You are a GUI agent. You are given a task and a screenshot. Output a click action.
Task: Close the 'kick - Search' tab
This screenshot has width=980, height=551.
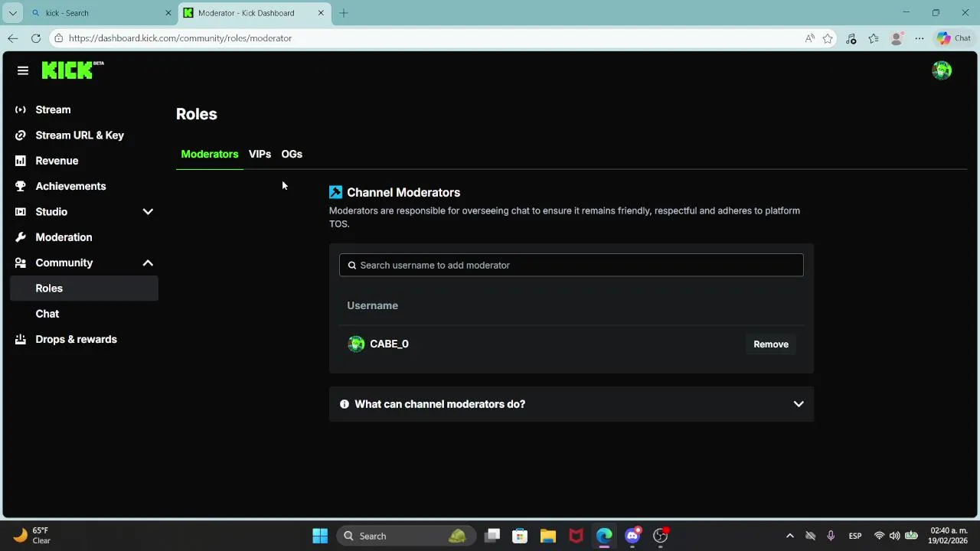click(168, 13)
